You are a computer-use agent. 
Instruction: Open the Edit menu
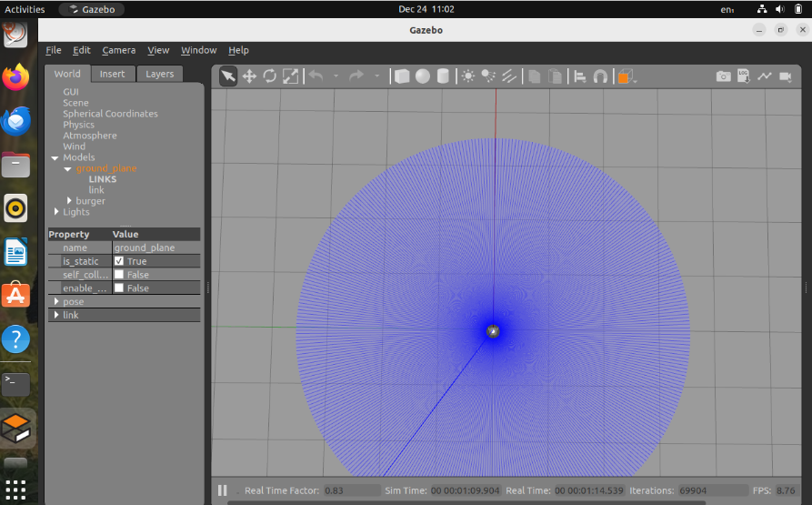(81, 50)
